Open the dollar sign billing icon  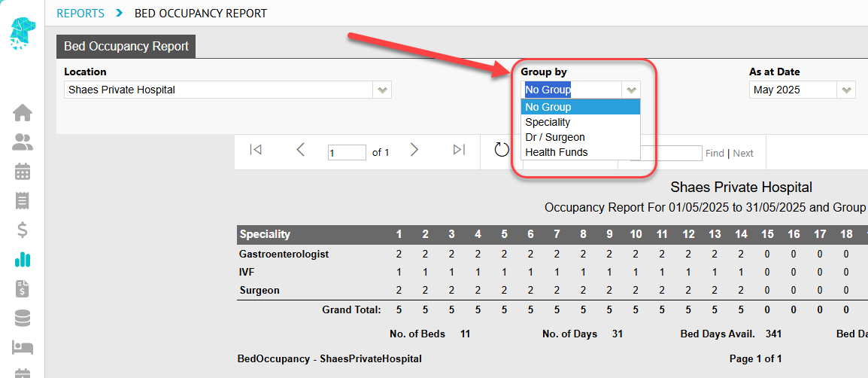coord(23,230)
